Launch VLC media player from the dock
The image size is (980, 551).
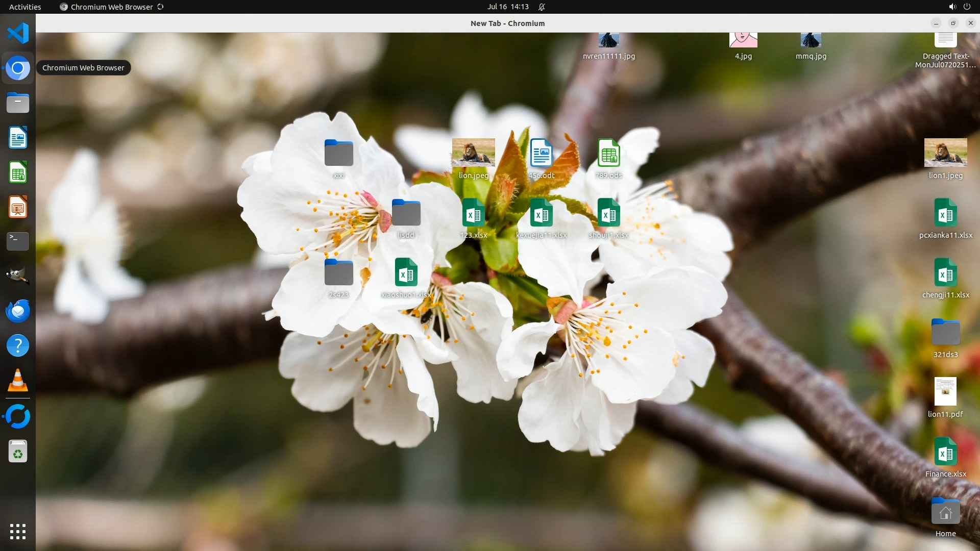pos(18,381)
